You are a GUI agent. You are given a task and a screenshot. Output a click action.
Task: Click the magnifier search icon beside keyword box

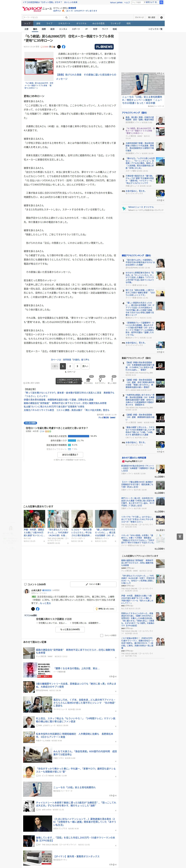(66, 18)
